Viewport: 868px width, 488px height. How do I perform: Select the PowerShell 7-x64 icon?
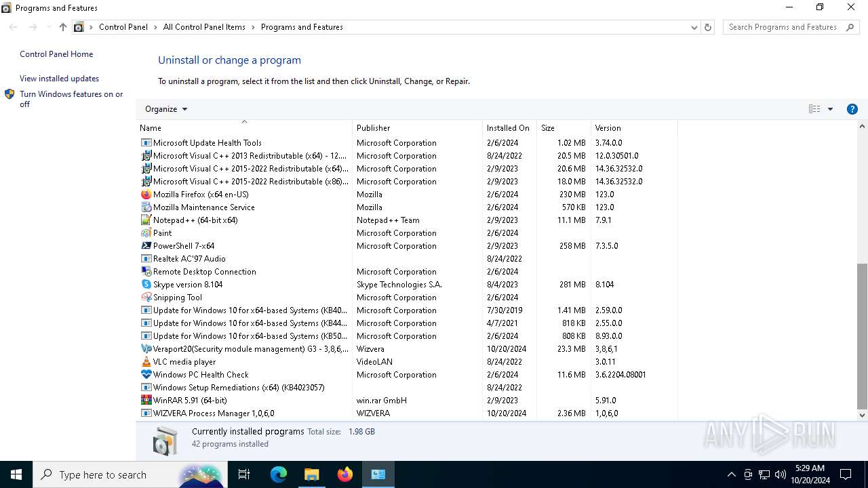tap(146, 246)
